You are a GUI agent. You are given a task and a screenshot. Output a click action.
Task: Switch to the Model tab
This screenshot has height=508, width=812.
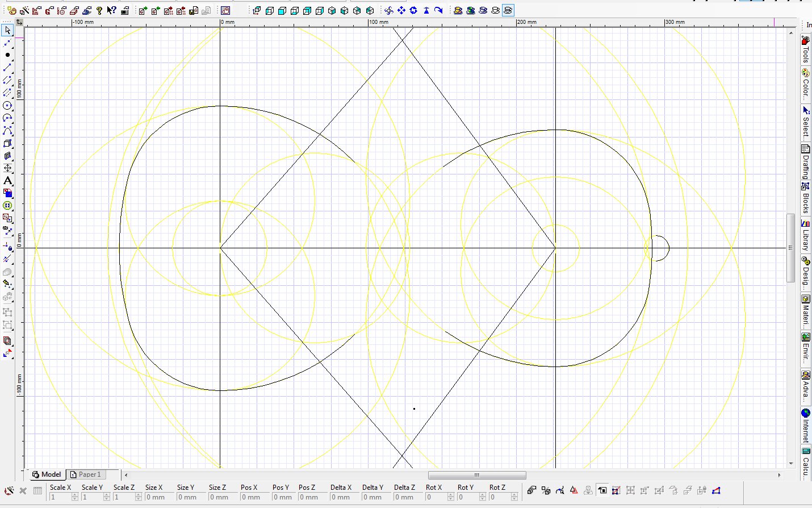click(47, 474)
